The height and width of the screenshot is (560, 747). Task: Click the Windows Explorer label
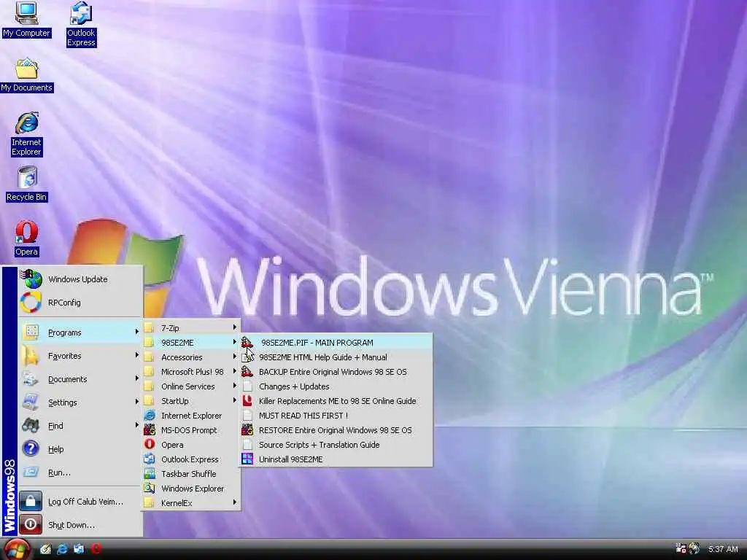pos(193,489)
